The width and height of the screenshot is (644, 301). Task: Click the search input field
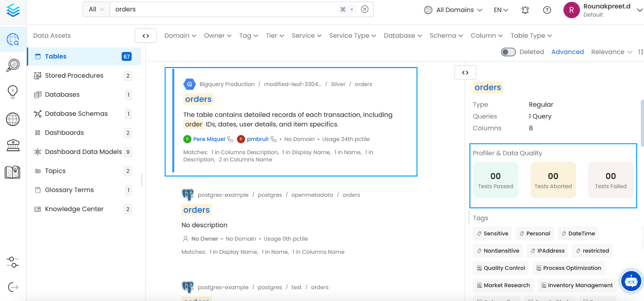(225, 9)
